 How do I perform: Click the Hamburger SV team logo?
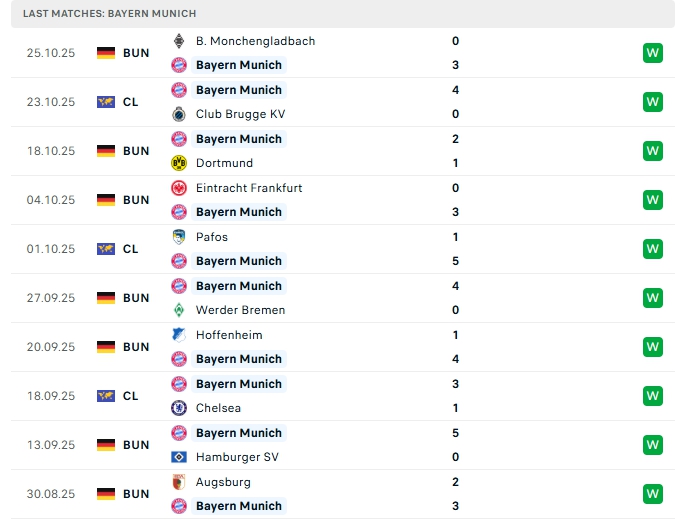coord(179,457)
